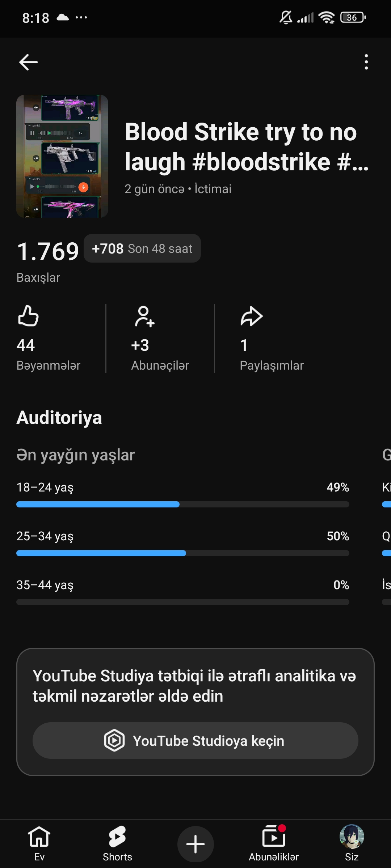Tap the video title text

(247, 147)
